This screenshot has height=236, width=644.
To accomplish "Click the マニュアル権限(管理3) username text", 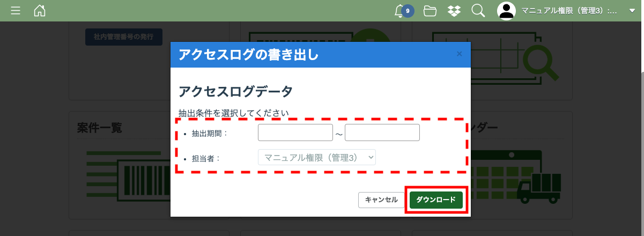I will click(569, 11).
